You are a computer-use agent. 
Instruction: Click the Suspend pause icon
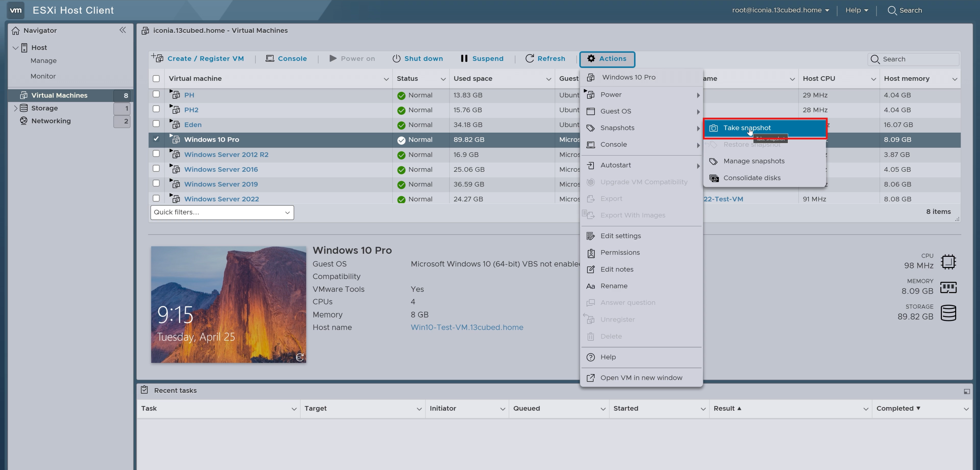(x=464, y=59)
